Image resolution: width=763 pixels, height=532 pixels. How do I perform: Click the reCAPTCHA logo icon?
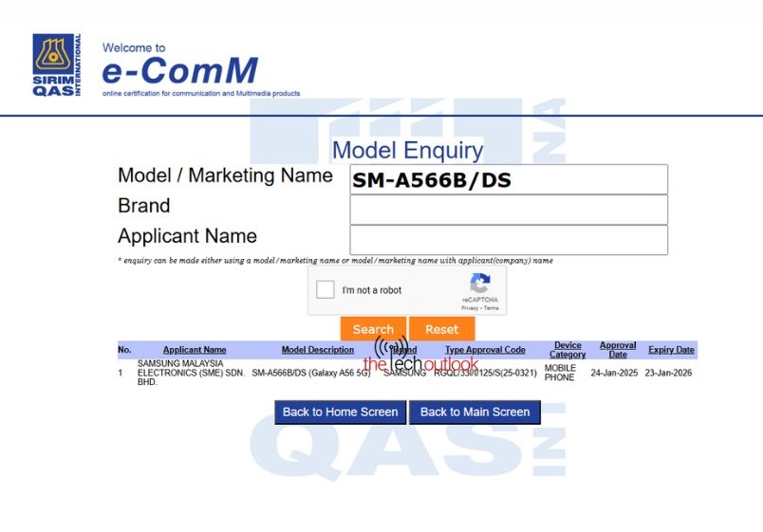[x=480, y=284]
